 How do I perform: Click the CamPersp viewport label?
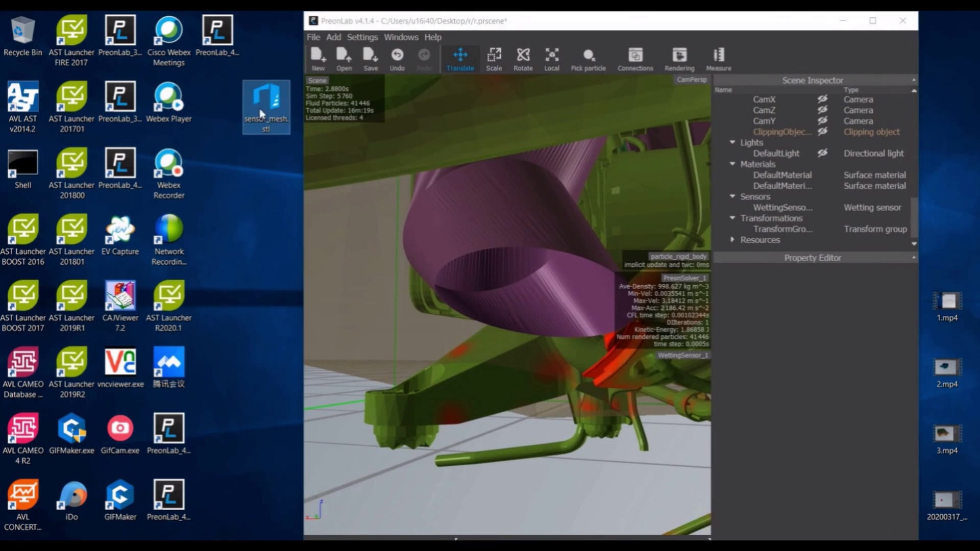click(x=691, y=80)
